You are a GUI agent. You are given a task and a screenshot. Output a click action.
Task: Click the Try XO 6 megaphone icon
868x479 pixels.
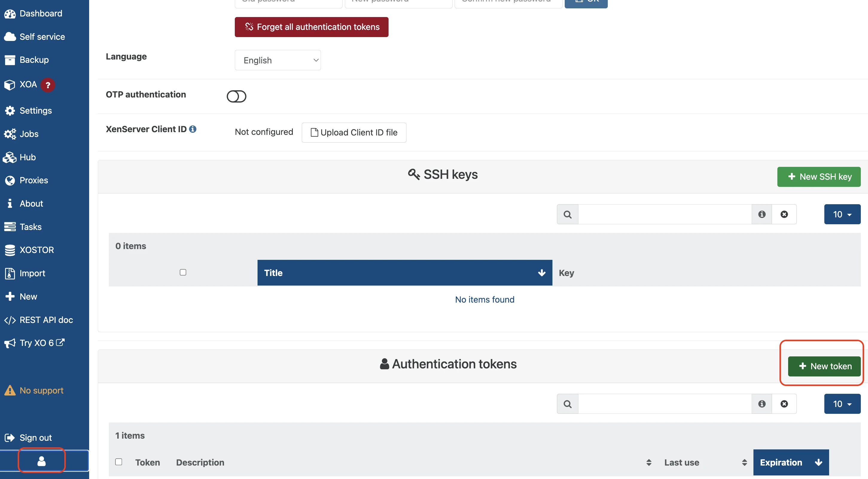[10, 343]
